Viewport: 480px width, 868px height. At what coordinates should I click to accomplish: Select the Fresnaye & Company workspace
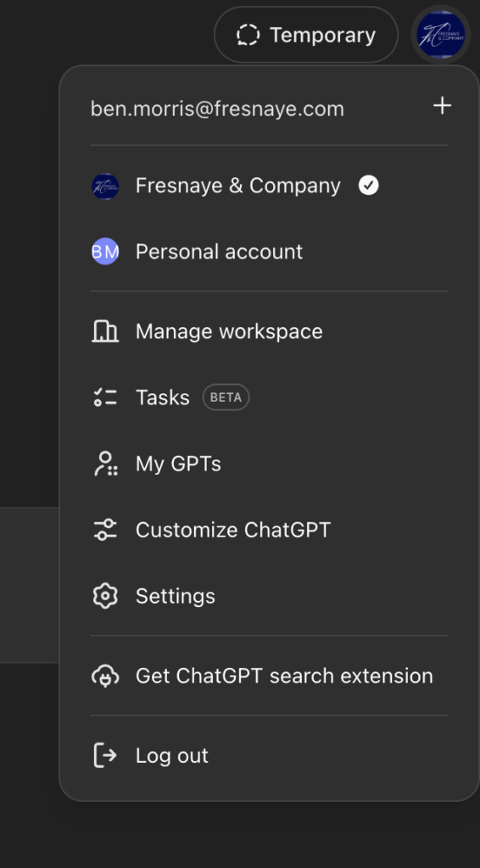point(269,186)
